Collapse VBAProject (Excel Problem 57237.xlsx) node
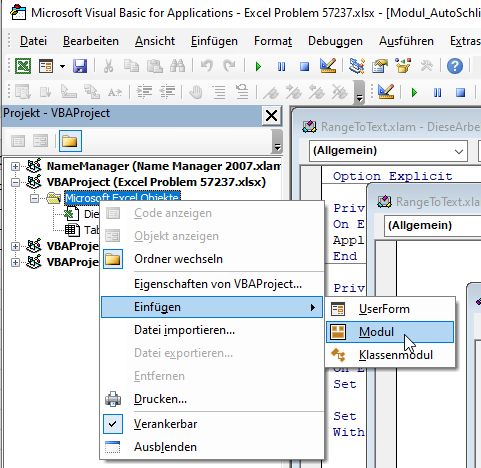The image size is (481, 468). click(15, 182)
